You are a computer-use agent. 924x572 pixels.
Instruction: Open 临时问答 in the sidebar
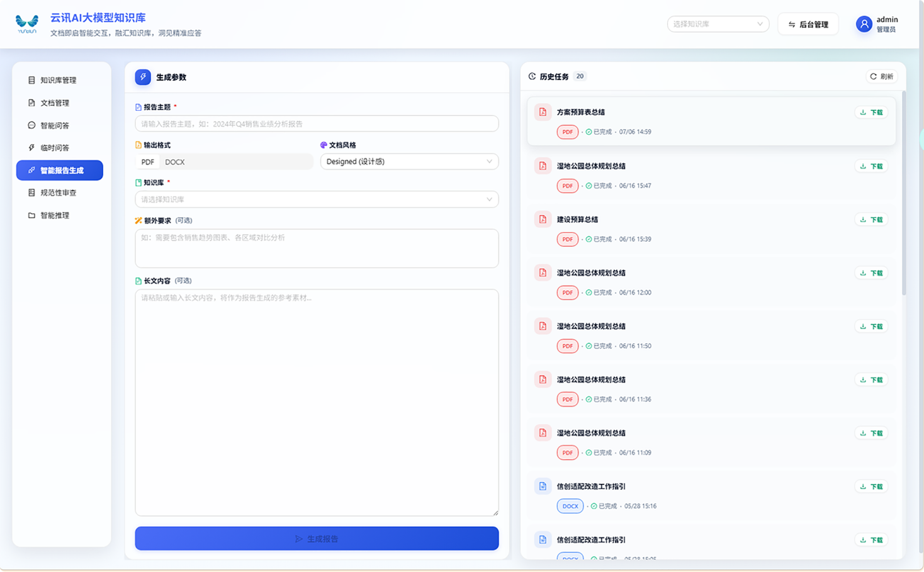[x=60, y=148]
